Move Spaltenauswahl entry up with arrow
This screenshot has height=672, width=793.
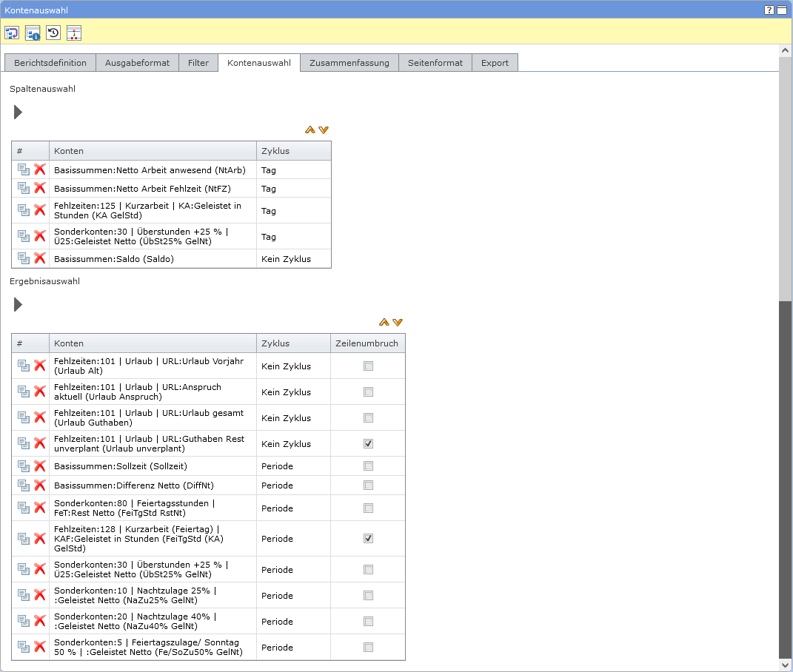tap(310, 130)
